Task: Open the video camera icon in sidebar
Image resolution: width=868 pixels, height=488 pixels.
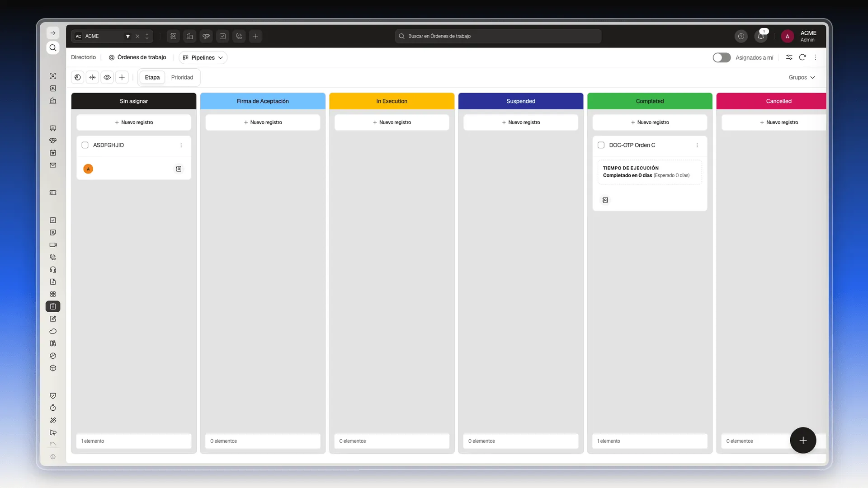Action: (x=53, y=245)
